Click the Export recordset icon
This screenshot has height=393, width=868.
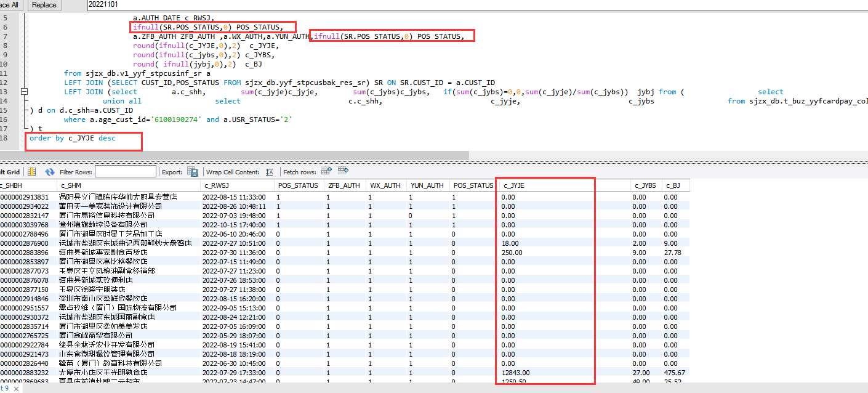click(193, 172)
